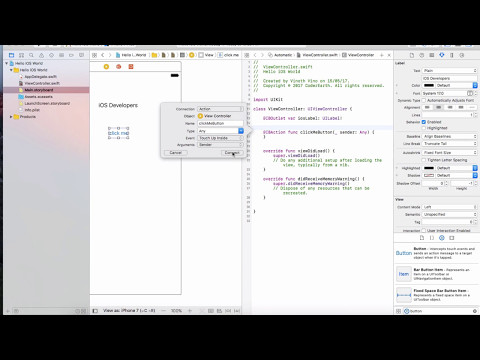This screenshot has width=480, height=360.
Task: Open the Find navigator search icon
Action: click(31, 55)
